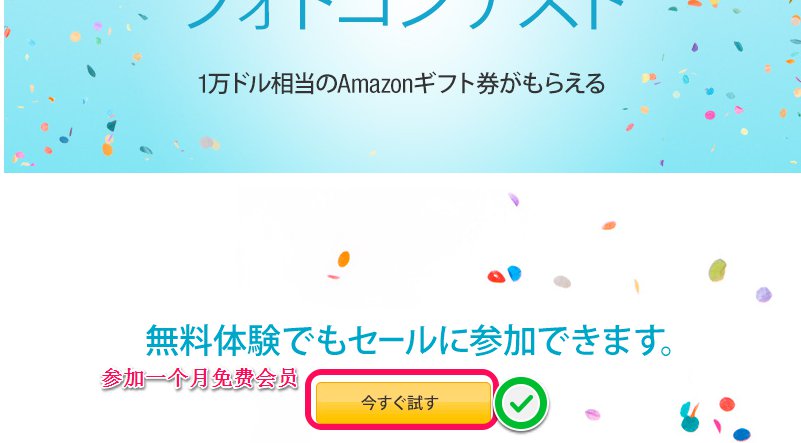
Task: Click the blue confetti piece beside the red one
Action: coord(514,273)
